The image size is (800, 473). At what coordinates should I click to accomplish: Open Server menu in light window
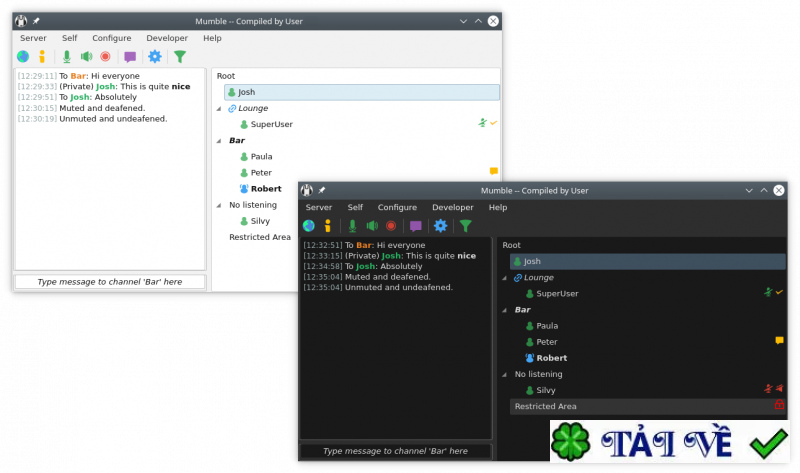tap(33, 38)
